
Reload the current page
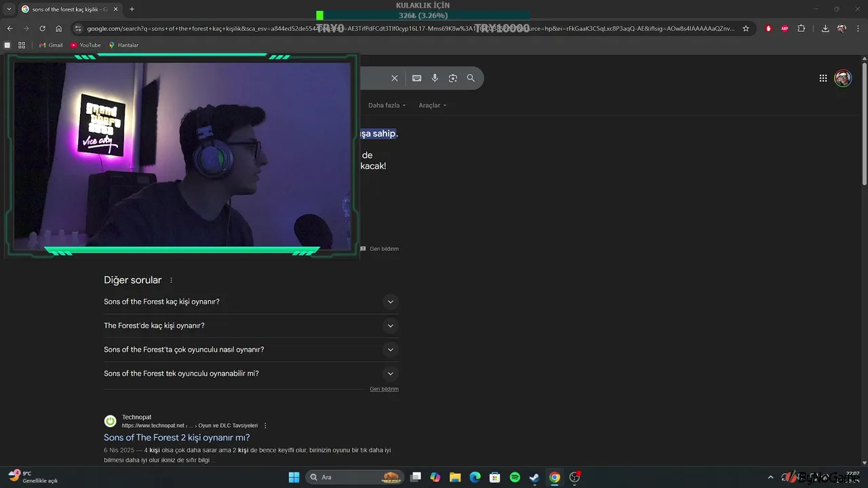[42, 28]
